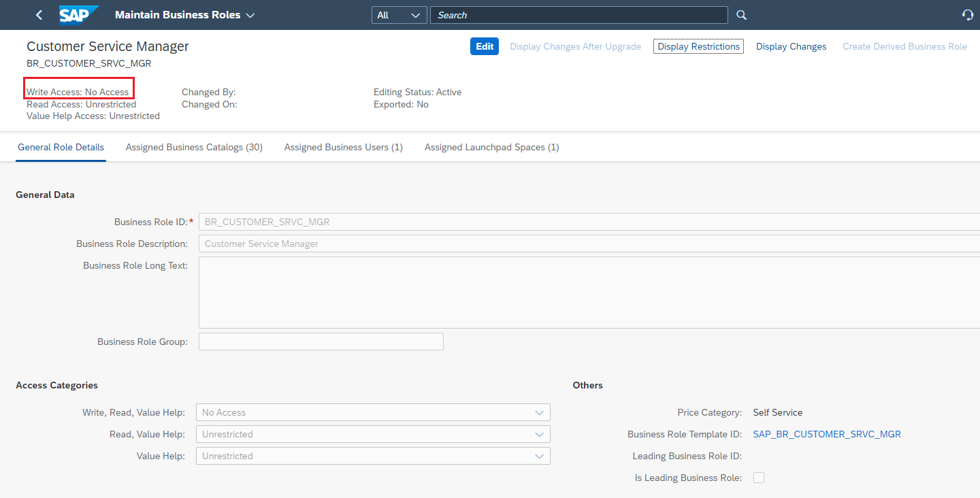
Task: Click the Changed On label
Action: coord(210,104)
